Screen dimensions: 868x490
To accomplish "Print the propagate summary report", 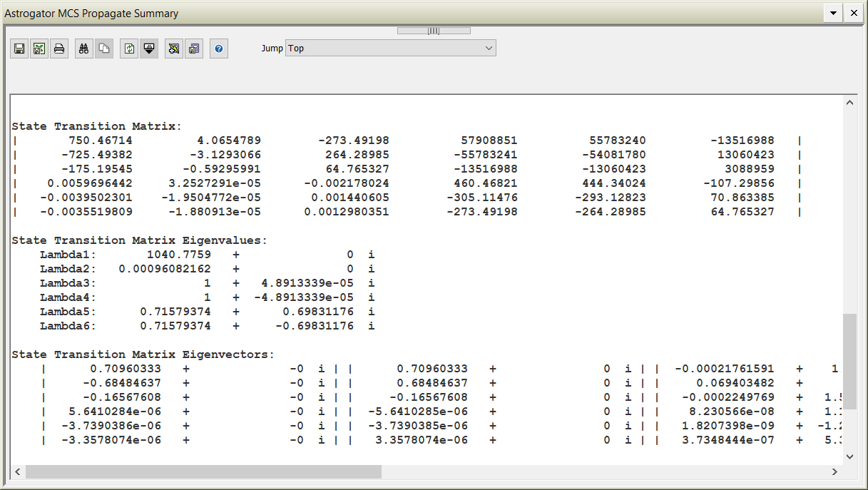I will (x=59, y=49).
